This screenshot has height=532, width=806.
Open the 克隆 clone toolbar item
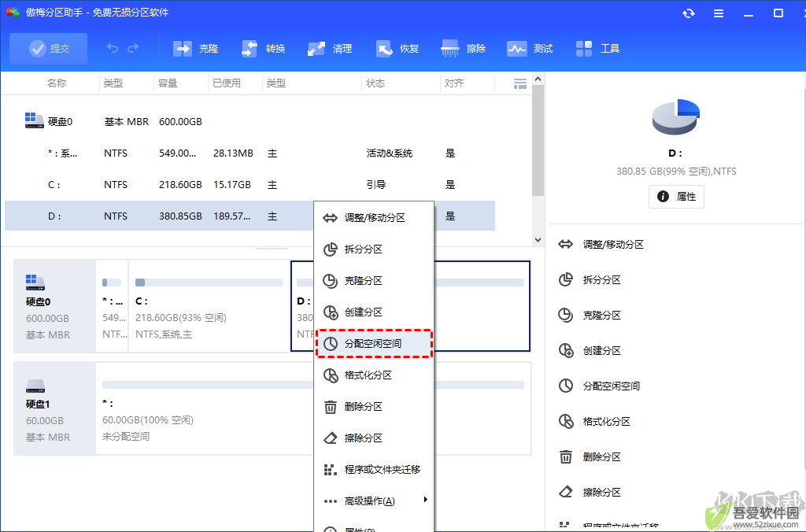(x=195, y=48)
